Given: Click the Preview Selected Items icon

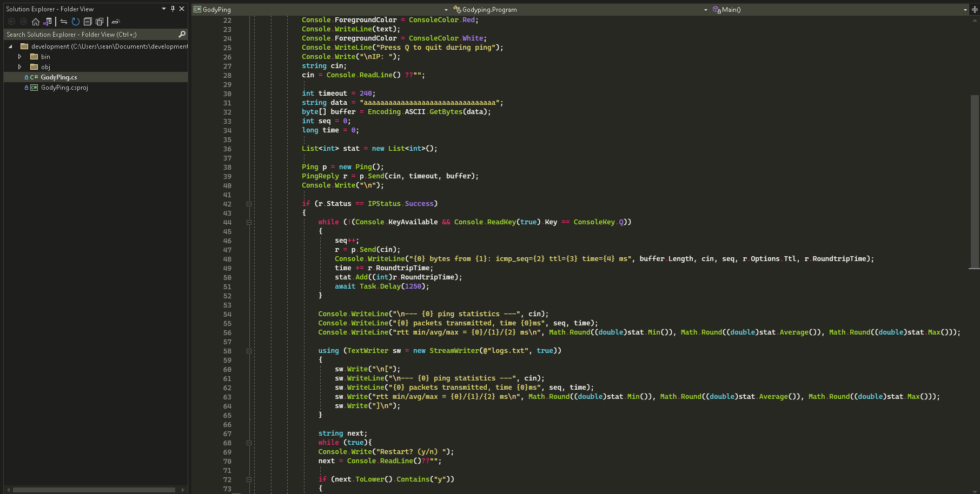Looking at the screenshot, I should coord(116,22).
